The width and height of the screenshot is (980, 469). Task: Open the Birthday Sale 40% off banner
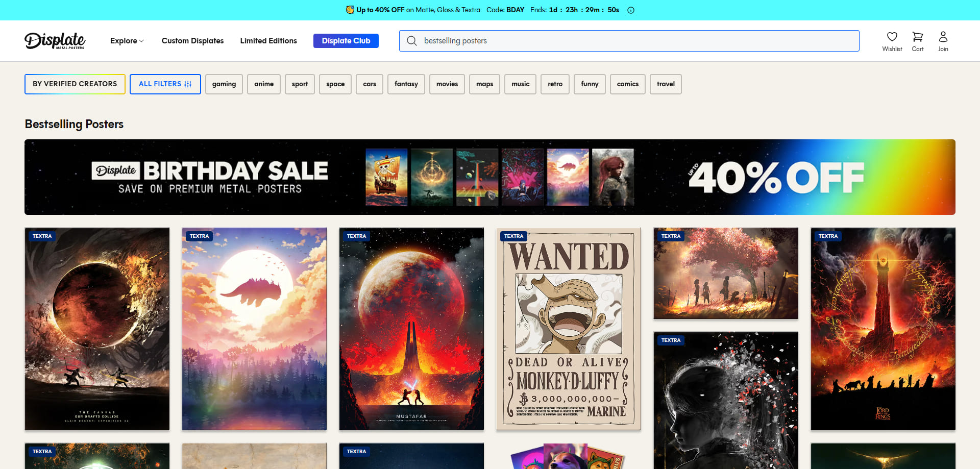coord(490,177)
